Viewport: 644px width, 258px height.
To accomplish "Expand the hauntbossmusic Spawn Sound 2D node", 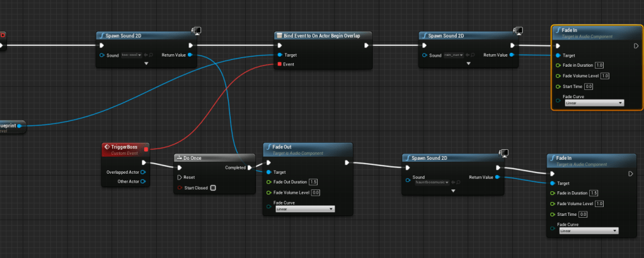I will (452, 191).
